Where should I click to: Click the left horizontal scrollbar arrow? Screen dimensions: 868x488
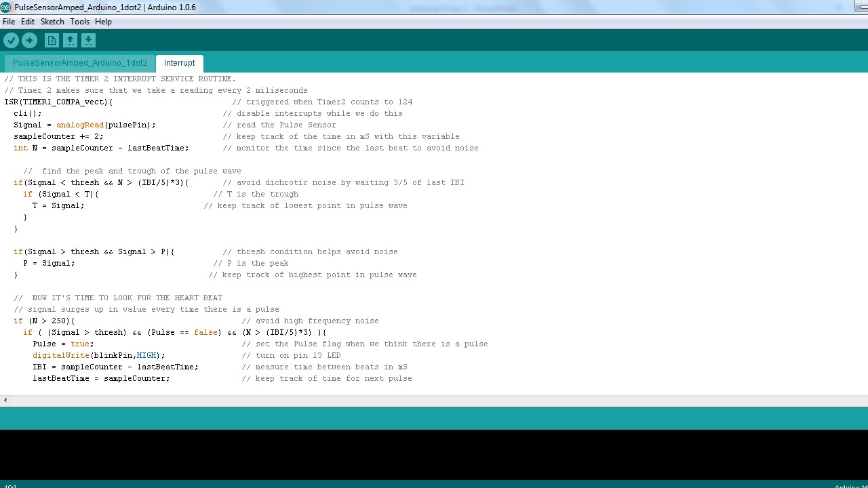5,400
